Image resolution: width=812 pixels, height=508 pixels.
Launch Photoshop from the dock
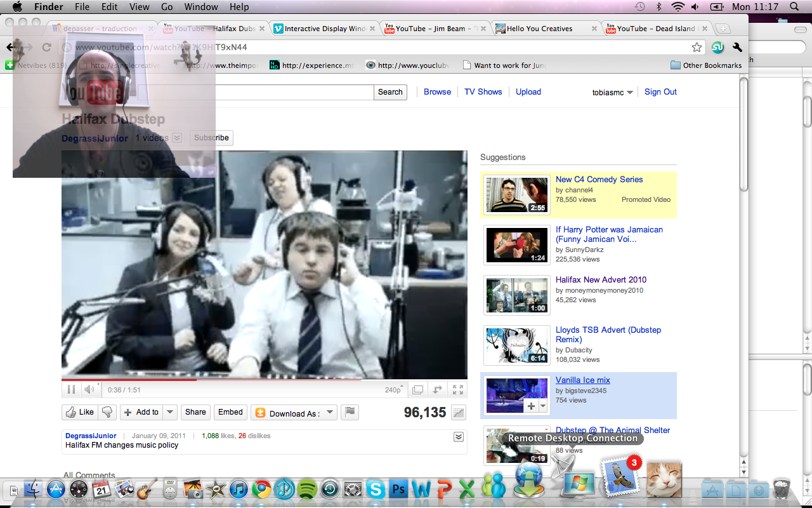tap(398, 489)
